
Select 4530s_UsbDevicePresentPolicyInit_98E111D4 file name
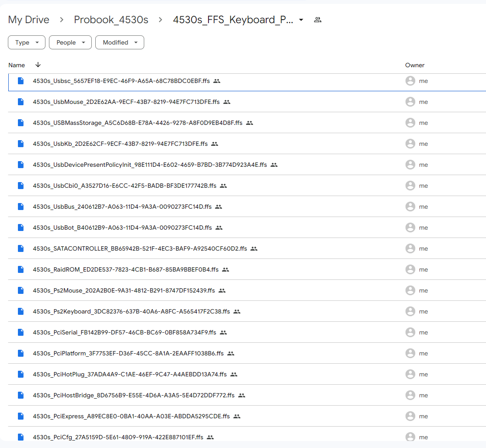click(150, 165)
